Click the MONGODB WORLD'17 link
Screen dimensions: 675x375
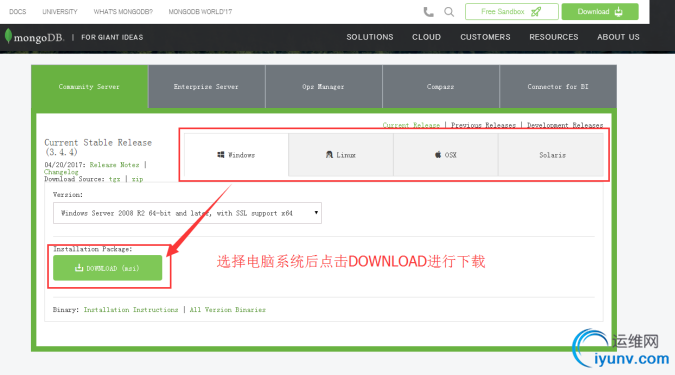(200, 12)
